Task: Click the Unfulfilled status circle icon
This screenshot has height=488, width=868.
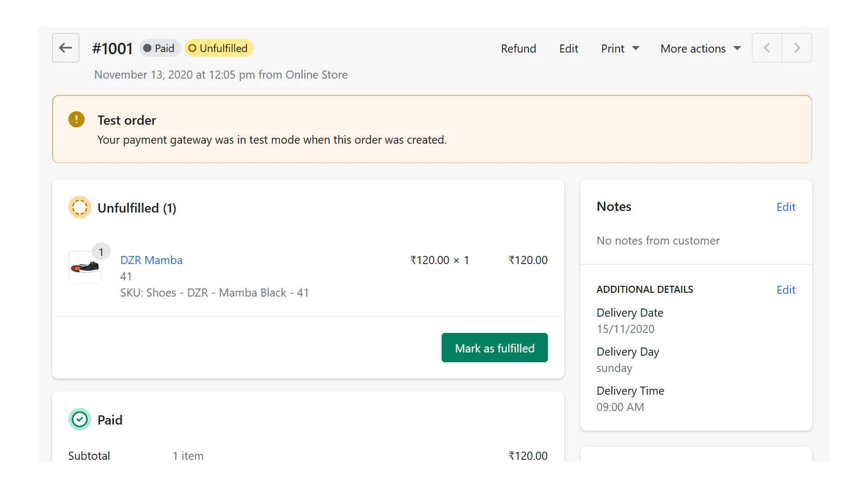Action: (80, 207)
